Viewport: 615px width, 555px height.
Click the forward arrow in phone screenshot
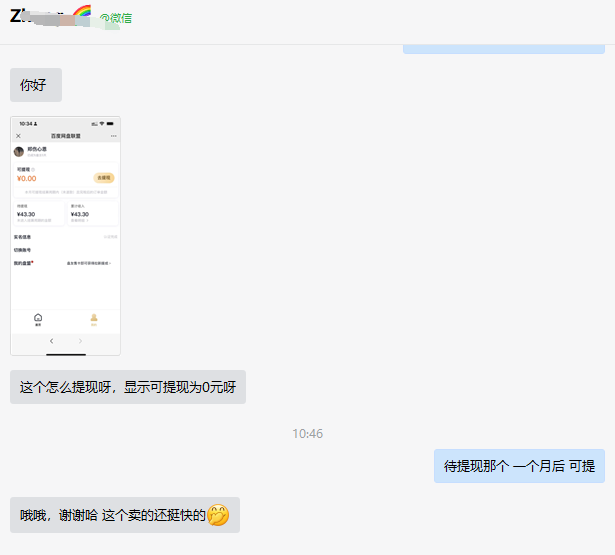pyautogui.click(x=80, y=342)
